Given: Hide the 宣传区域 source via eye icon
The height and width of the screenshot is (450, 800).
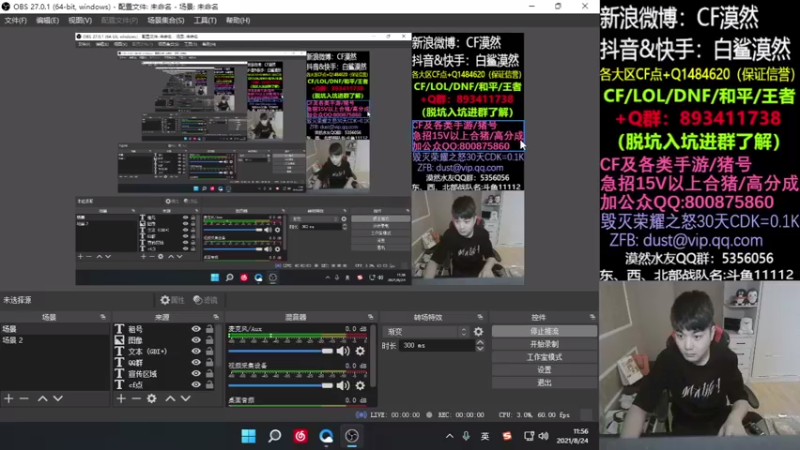Looking at the screenshot, I should click(196, 373).
